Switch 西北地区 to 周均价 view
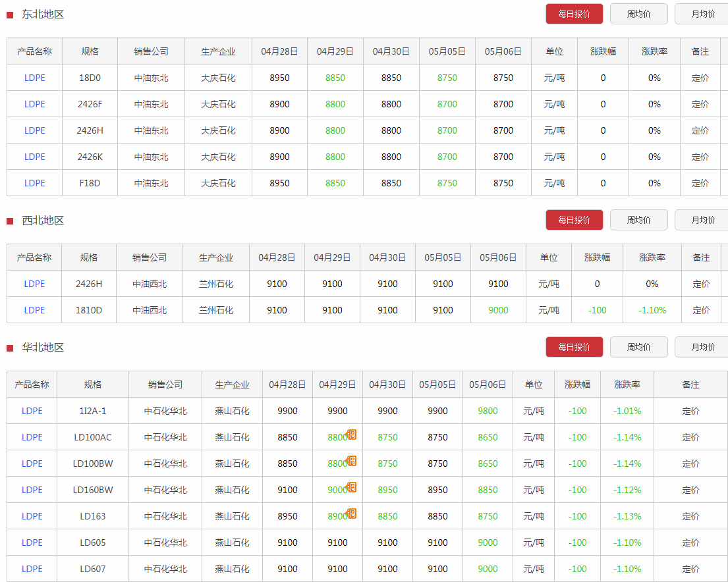The height and width of the screenshot is (582, 728). [638, 220]
